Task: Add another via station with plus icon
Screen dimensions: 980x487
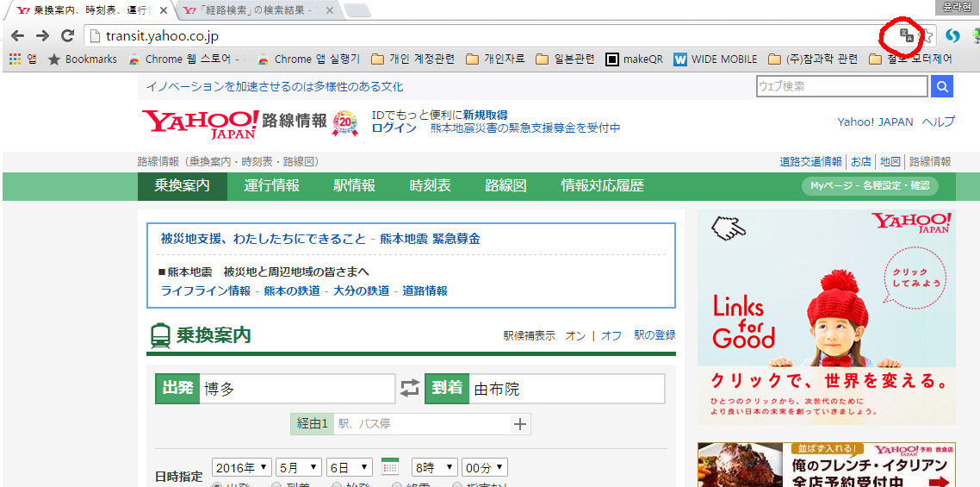Action: pyautogui.click(x=519, y=424)
